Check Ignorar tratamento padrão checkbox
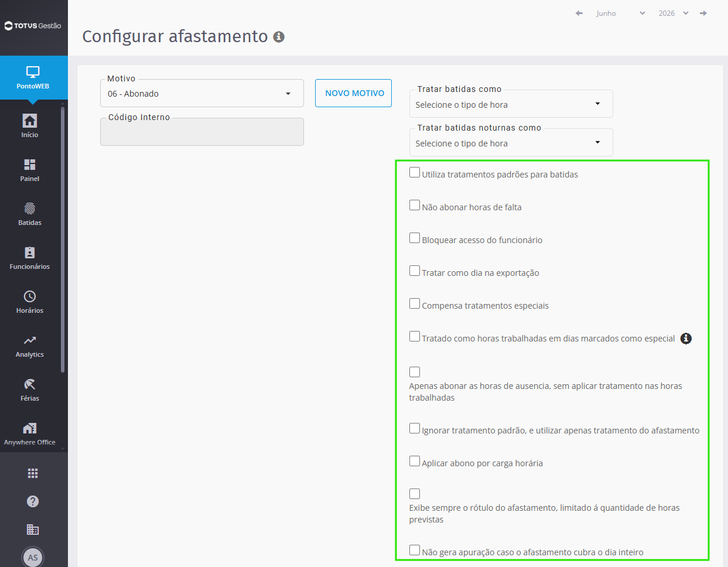728x567 pixels. coord(415,429)
